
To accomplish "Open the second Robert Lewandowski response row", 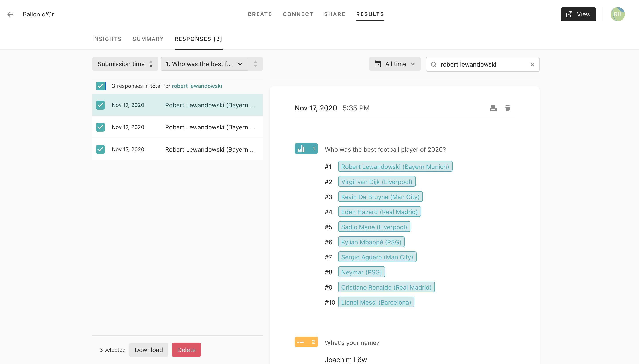I will (x=177, y=127).
